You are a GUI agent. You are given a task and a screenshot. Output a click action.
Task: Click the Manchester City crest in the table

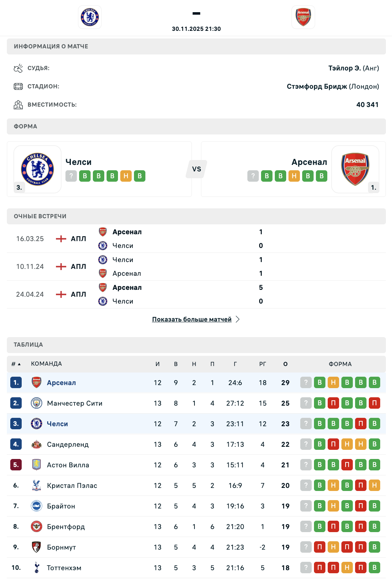(x=37, y=403)
